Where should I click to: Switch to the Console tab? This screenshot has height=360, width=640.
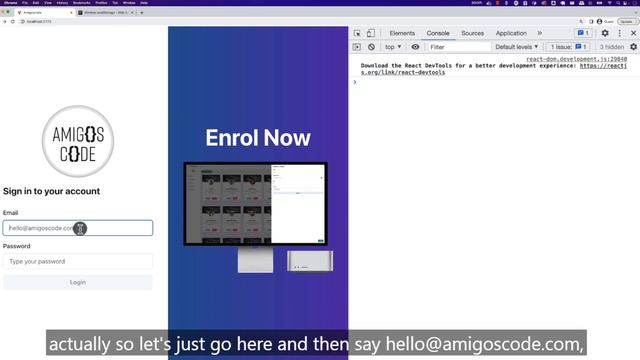coord(438,33)
